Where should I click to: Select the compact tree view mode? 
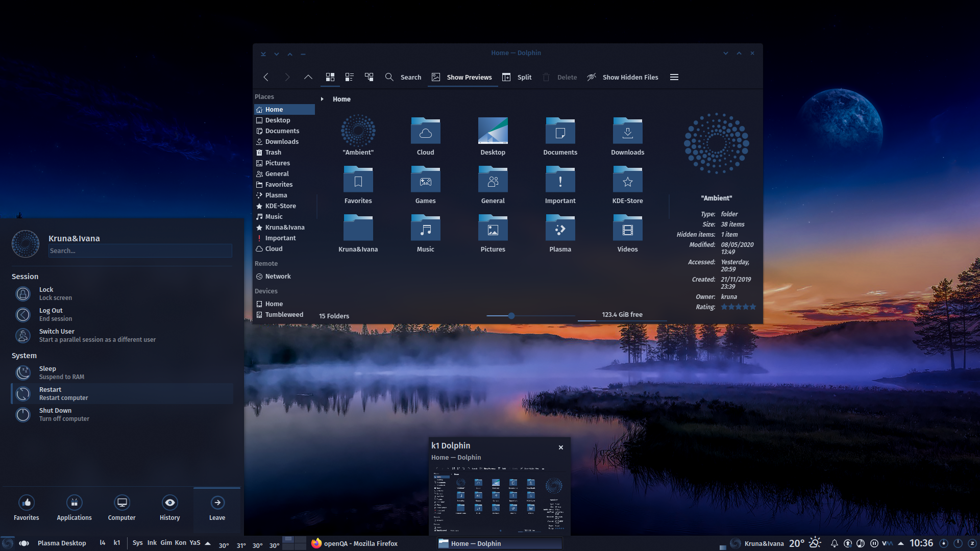point(369,77)
